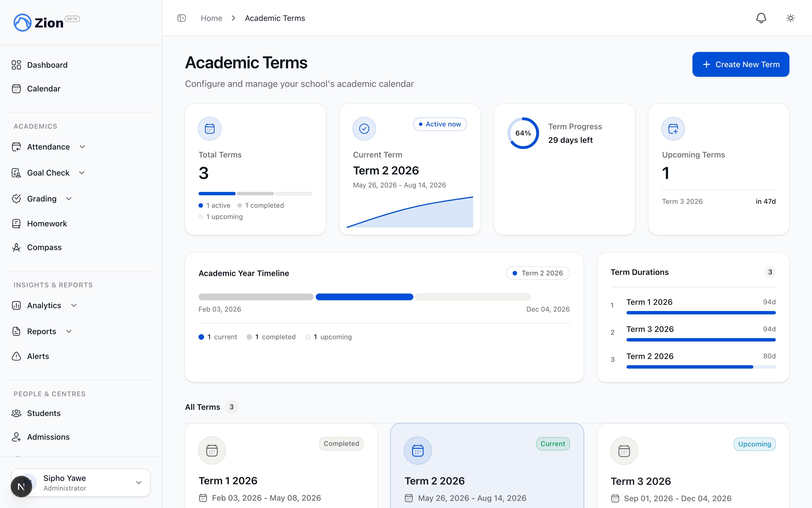Click the '1 completed' timeline legend
This screenshot has width=812, height=508.
[x=271, y=337]
